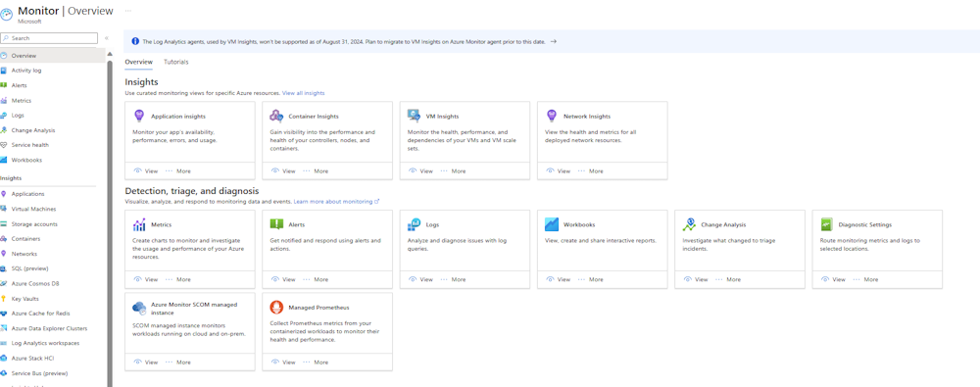The width and height of the screenshot is (980, 387).
Task: Open More on Diagnostic Settings card
Action: tap(865, 279)
